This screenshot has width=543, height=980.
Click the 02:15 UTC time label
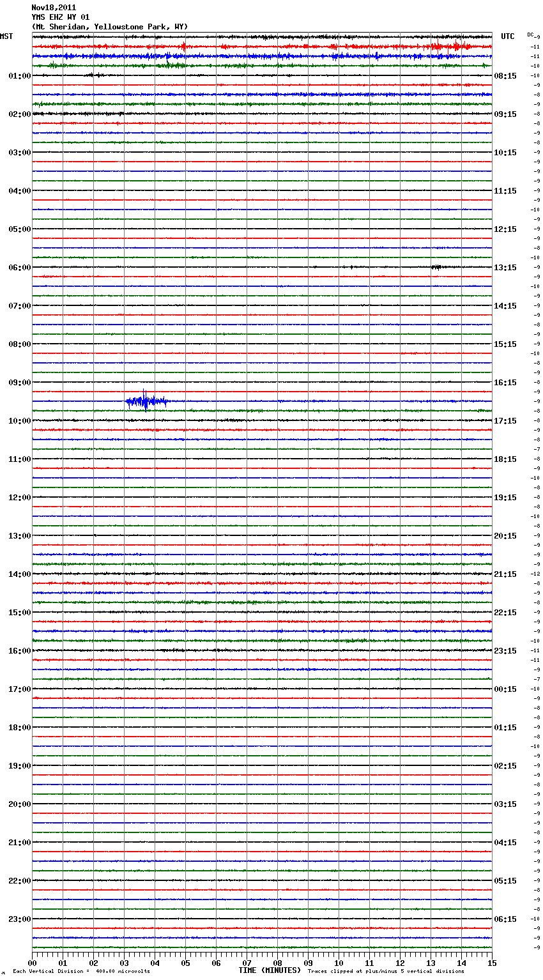coord(505,766)
